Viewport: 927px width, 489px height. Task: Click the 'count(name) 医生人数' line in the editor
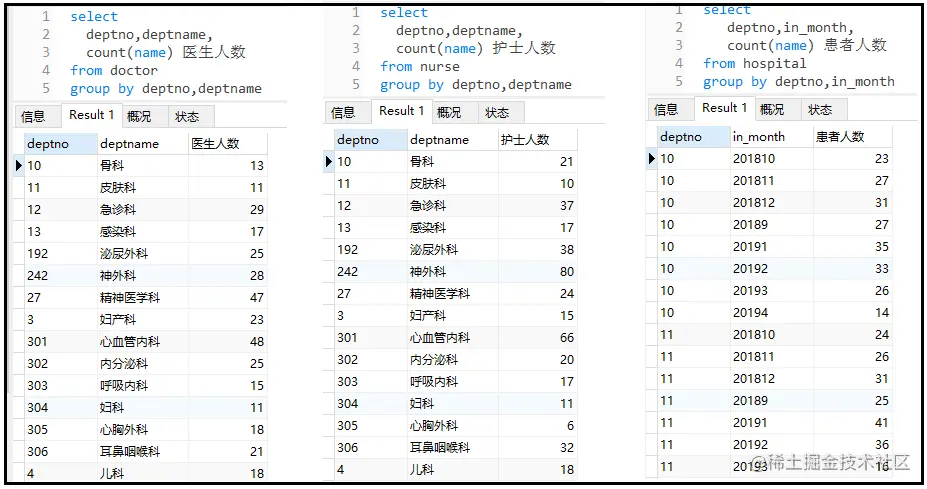point(166,53)
